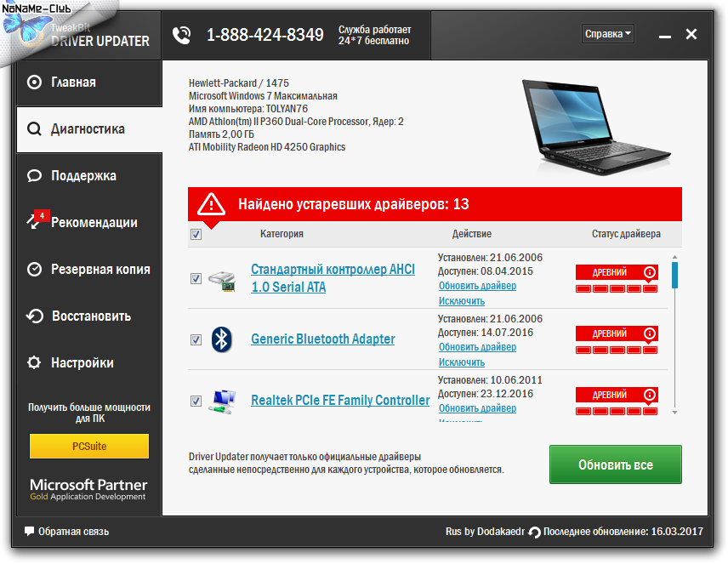
Task: Click the laptop picture
Action: pyautogui.click(x=595, y=127)
